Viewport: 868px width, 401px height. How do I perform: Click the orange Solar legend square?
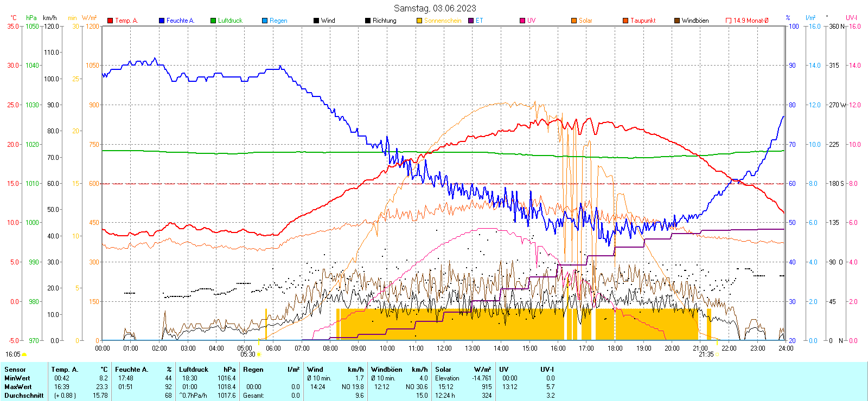(x=574, y=21)
